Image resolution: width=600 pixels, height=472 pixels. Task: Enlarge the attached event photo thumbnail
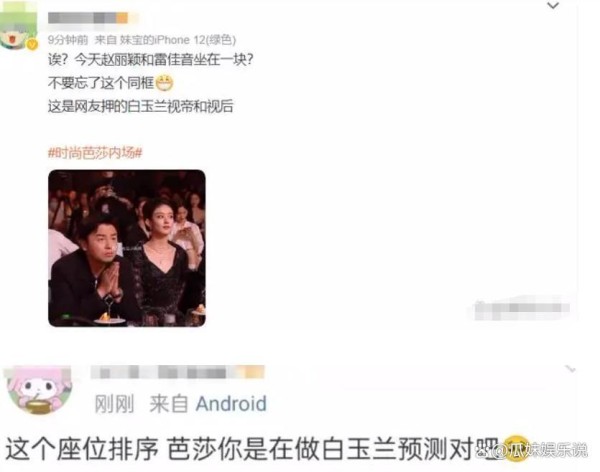tap(127, 248)
